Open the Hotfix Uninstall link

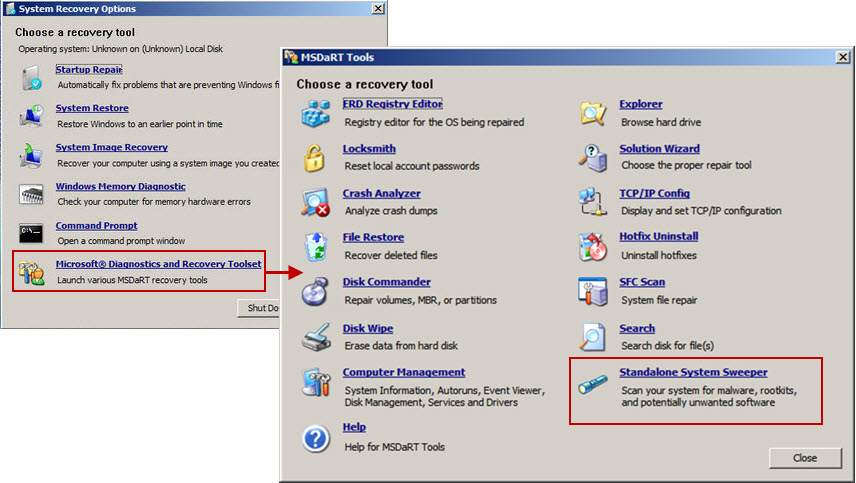click(659, 236)
